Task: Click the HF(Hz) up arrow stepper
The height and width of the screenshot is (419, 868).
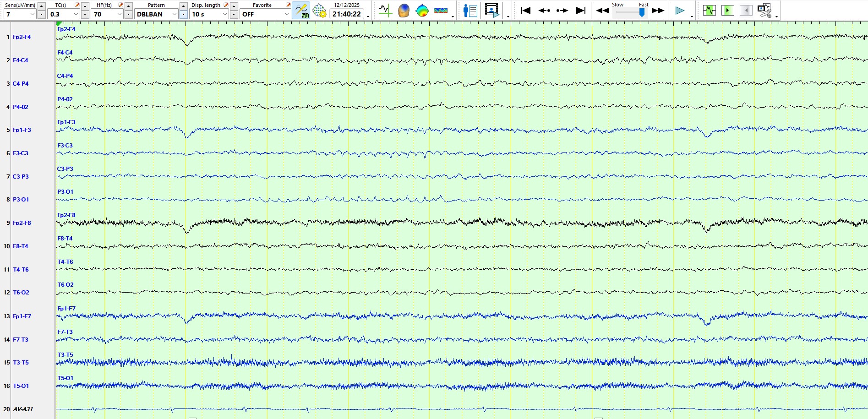Action: pos(128,6)
